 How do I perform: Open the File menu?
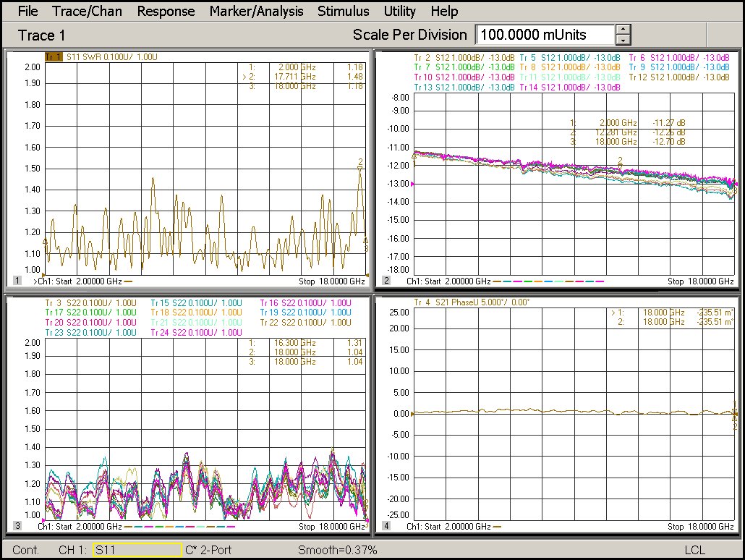point(27,11)
